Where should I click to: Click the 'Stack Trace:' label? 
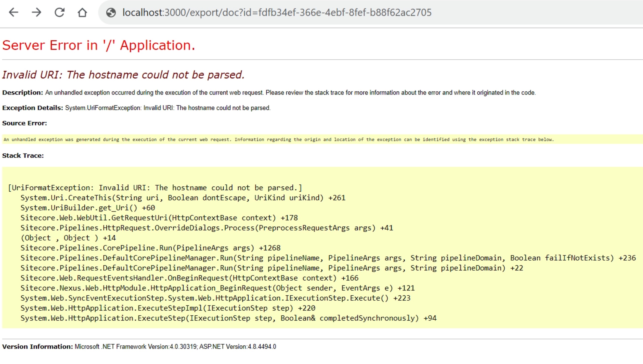coord(23,155)
